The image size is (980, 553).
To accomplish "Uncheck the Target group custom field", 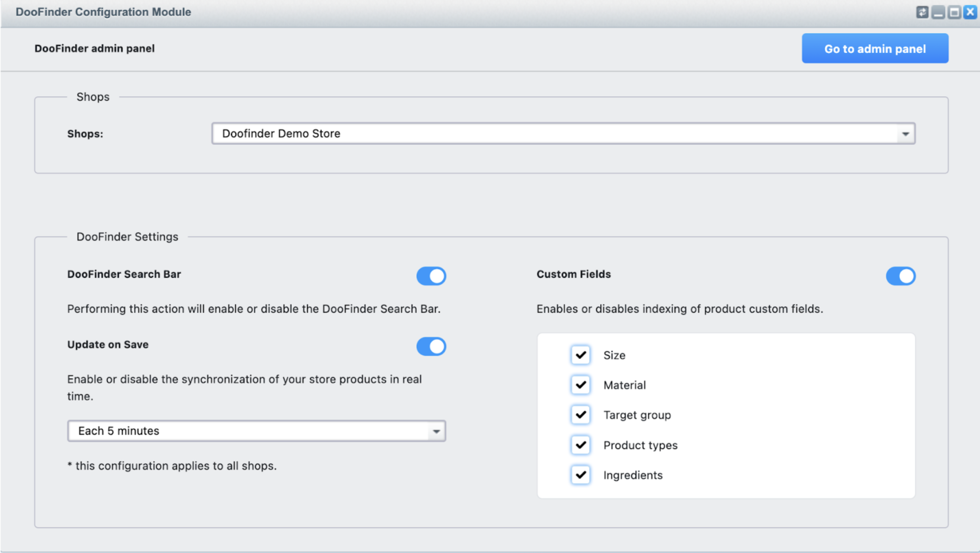I will click(x=580, y=415).
